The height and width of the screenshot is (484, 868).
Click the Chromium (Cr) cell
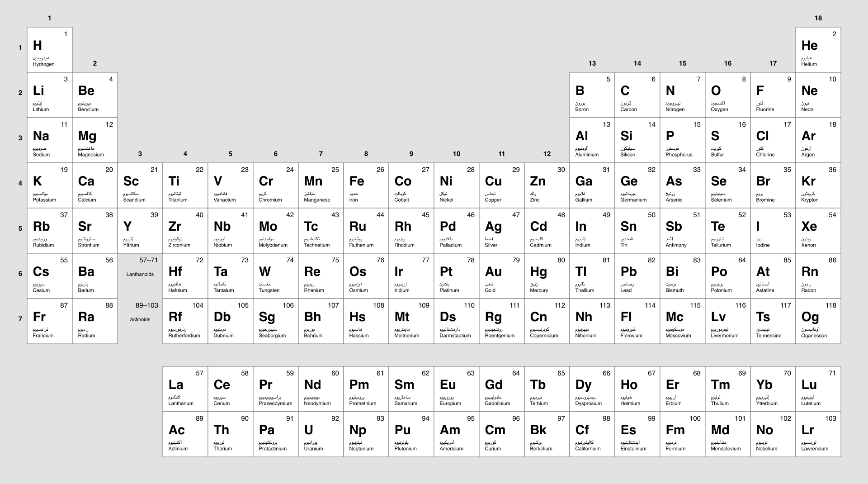pyautogui.click(x=276, y=185)
